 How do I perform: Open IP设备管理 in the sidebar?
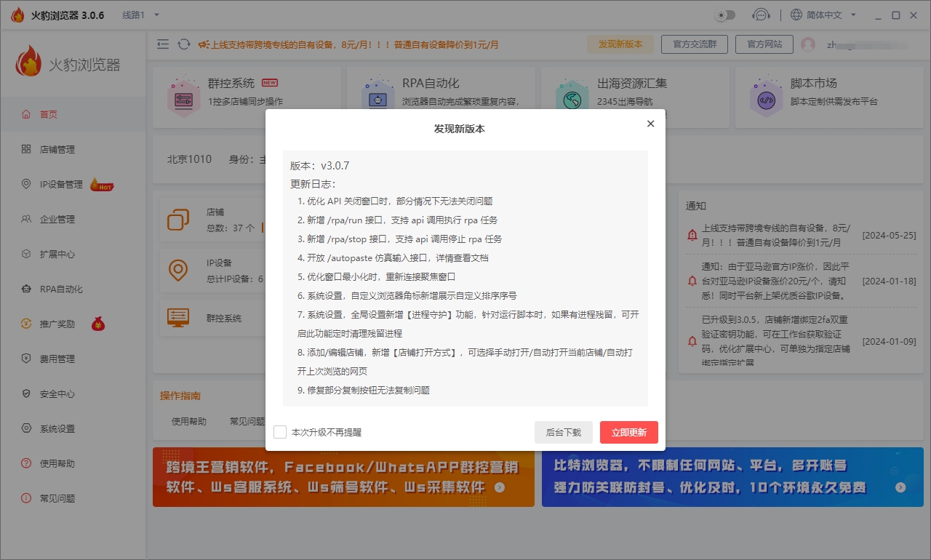73,184
